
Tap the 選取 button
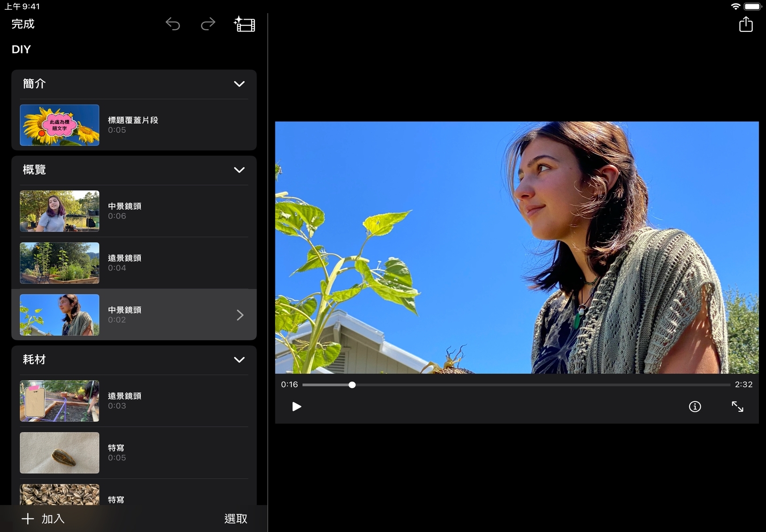coord(236,518)
